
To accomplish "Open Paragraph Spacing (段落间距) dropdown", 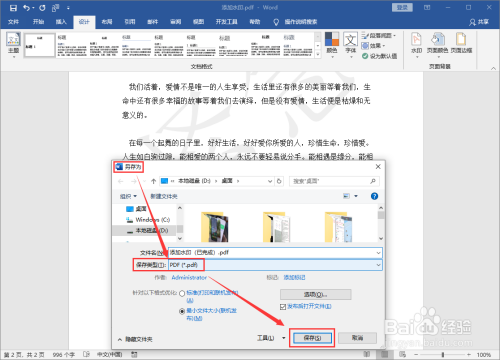I will coord(379,35).
